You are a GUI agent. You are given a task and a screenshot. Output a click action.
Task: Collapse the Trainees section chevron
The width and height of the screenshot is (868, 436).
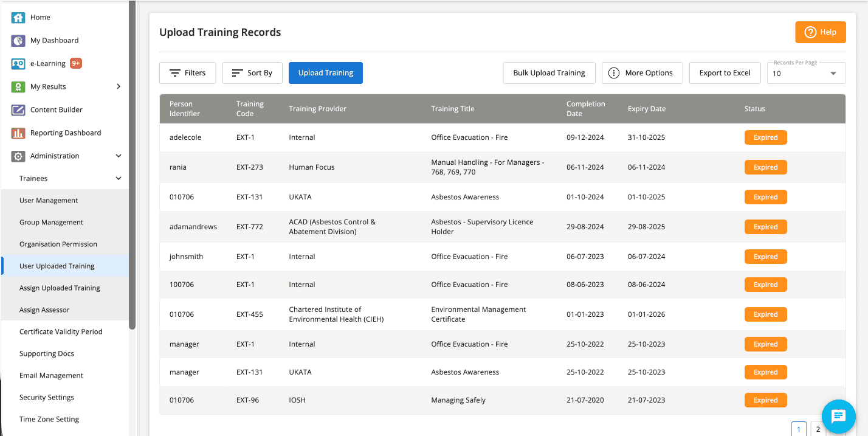[119, 179]
